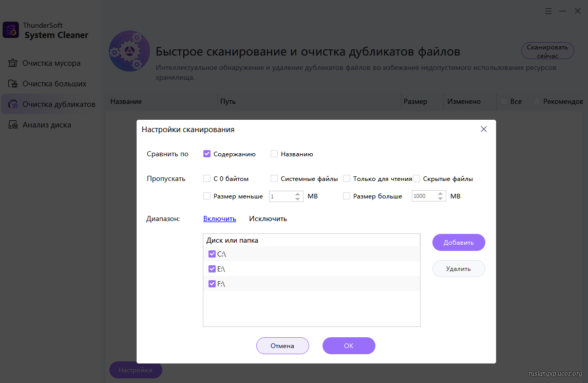The width and height of the screenshot is (588, 383).
Task: Click the Очистка дубликатов sidebar icon
Action: (x=13, y=104)
